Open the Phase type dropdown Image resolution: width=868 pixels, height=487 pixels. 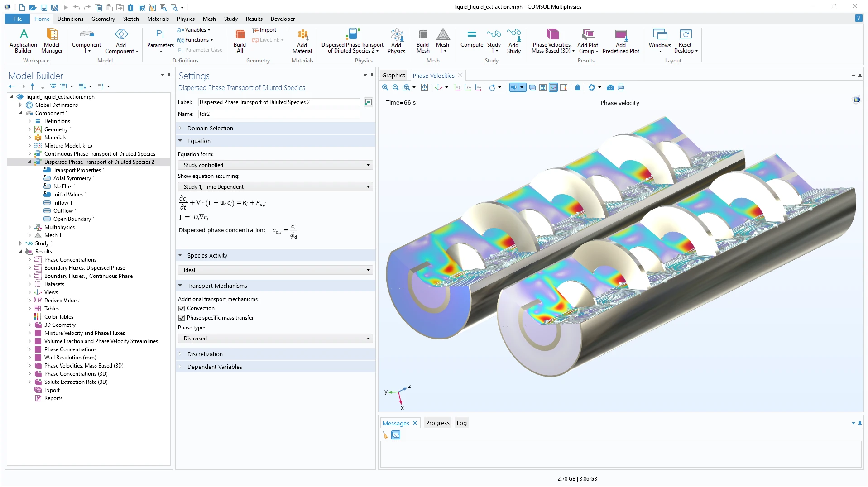pyautogui.click(x=275, y=339)
